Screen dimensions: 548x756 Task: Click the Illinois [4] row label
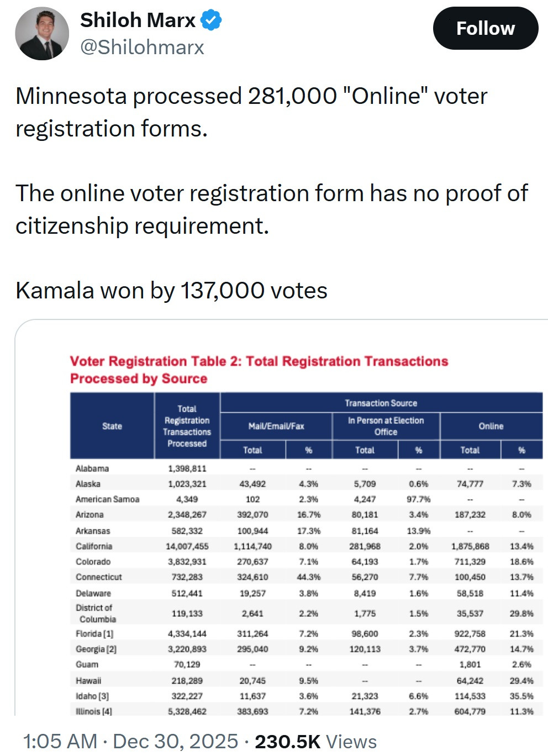[94, 711]
